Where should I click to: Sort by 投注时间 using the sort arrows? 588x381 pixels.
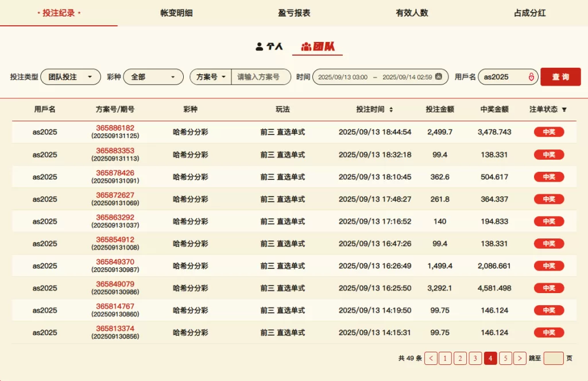point(391,109)
